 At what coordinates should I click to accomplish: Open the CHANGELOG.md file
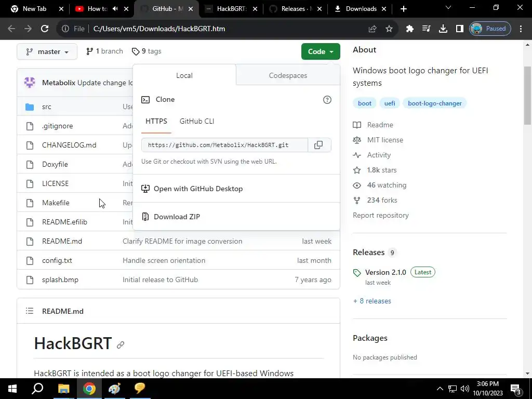click(69, 145)
